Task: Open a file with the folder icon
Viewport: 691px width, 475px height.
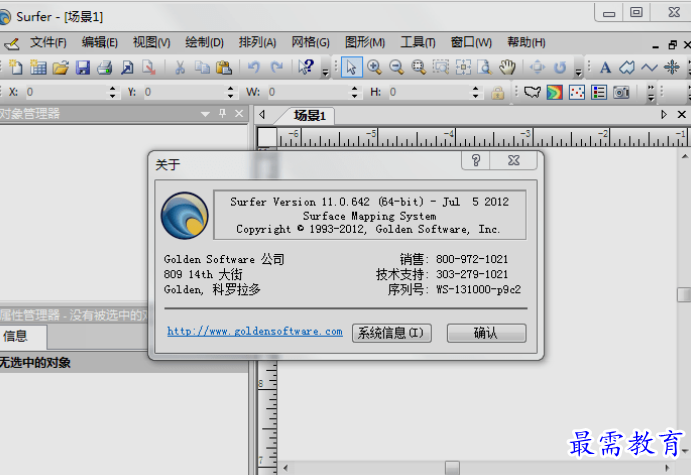Action: pyautogui.click(x=60, y=67)
